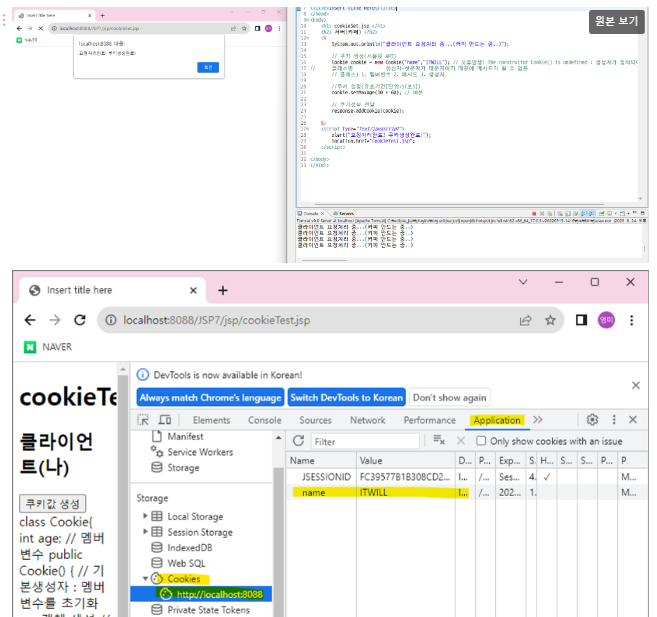657x617 pixels.
Task: Sidebar scroll-up arrow in Application panel
Action: tap(279, 437)
